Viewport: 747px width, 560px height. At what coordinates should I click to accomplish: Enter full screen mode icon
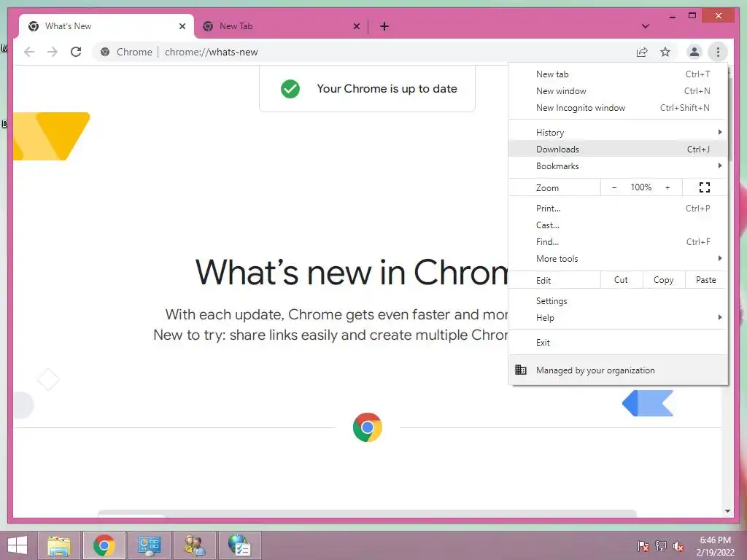[705, 187]
